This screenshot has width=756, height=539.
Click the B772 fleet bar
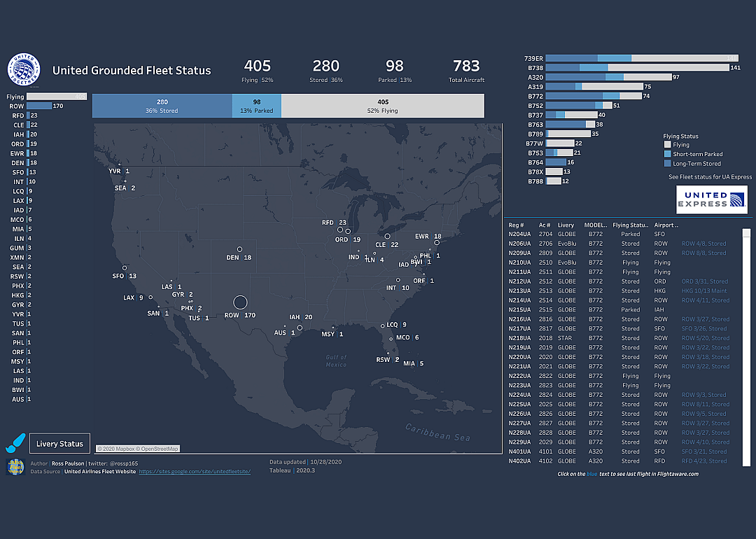[594, 96]
